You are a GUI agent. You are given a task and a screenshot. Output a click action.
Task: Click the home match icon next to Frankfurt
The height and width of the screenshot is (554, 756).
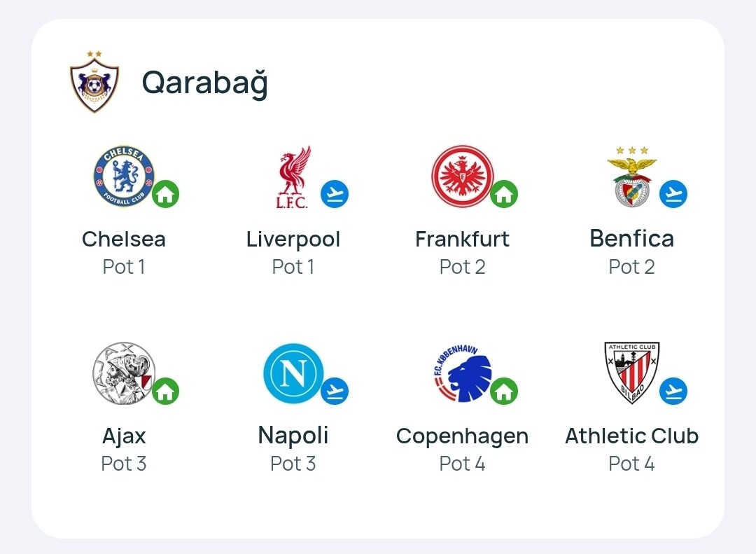pos(504,194)
